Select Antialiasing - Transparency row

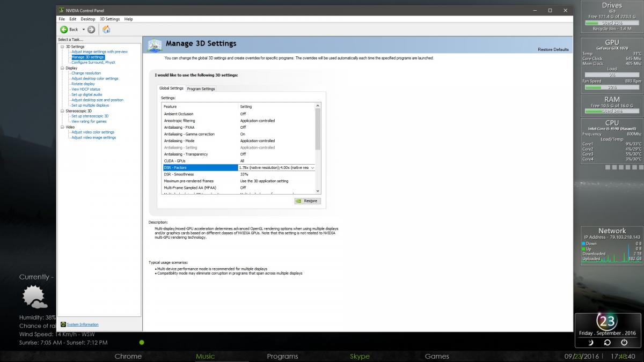click(x=238, y=154)
